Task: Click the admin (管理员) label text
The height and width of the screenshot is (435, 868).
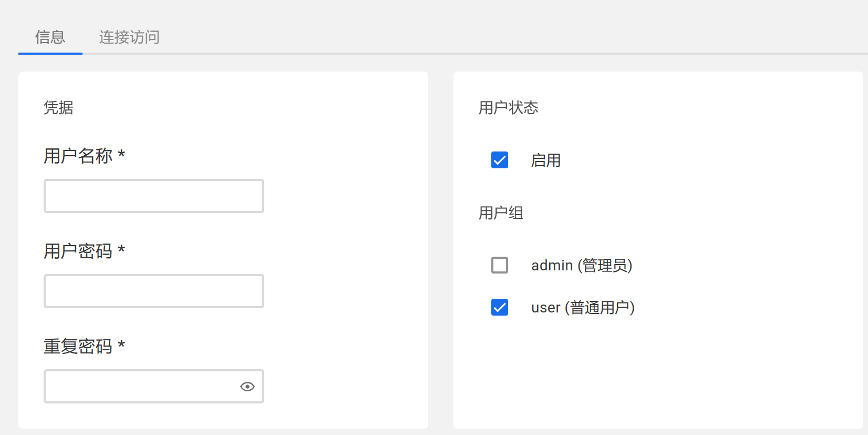Action: [x=581, y=266]
